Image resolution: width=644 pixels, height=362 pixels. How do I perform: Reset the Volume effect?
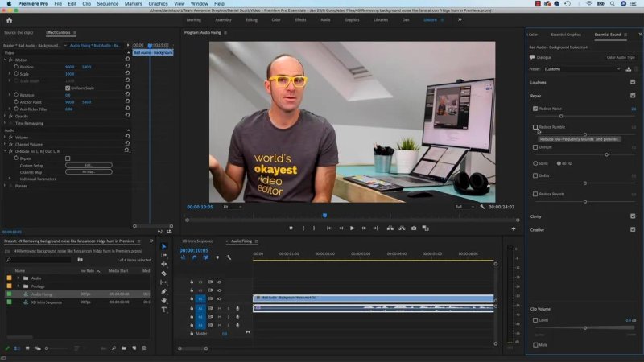tap(127, 137)
